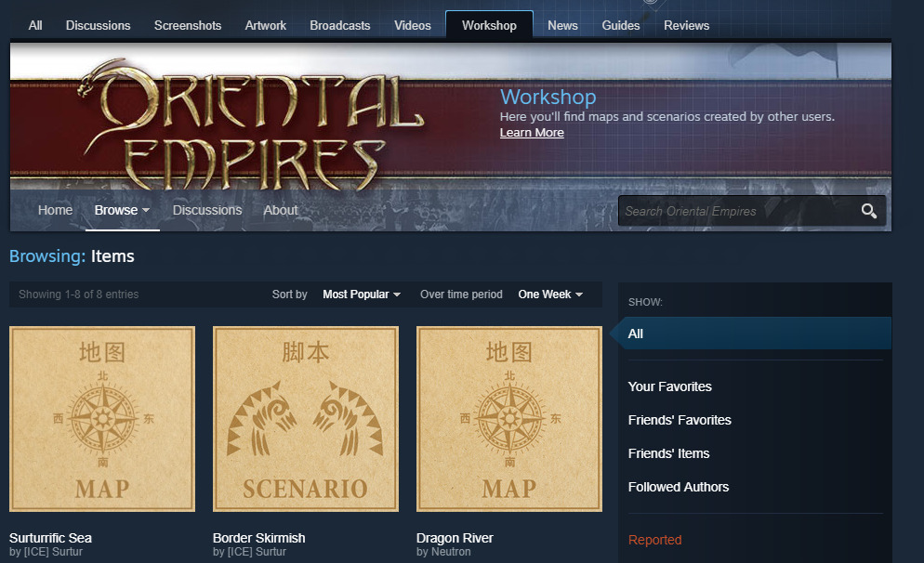Image resolution: width=924 pixels, height=563 pixels.
Task: Open the Discussions community hub tab
Action: (98, 25)
